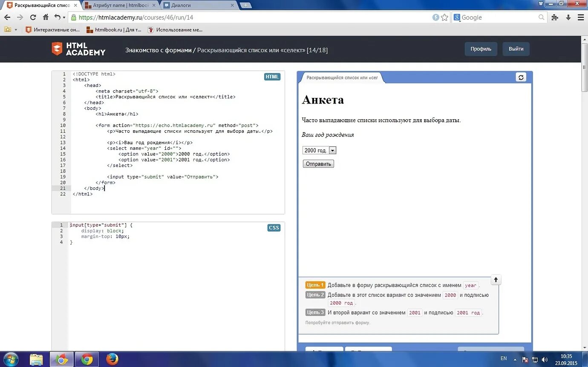The width and height of the screenshot is (588, 367).
Task: Click the Цель 1 goal label
Action: point(315,285)
